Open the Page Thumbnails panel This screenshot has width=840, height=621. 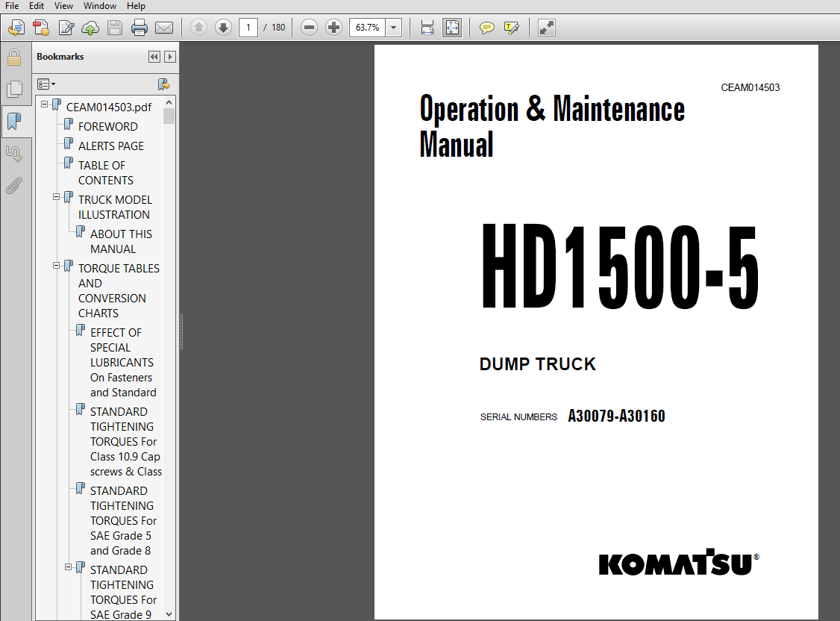[14, 89]
